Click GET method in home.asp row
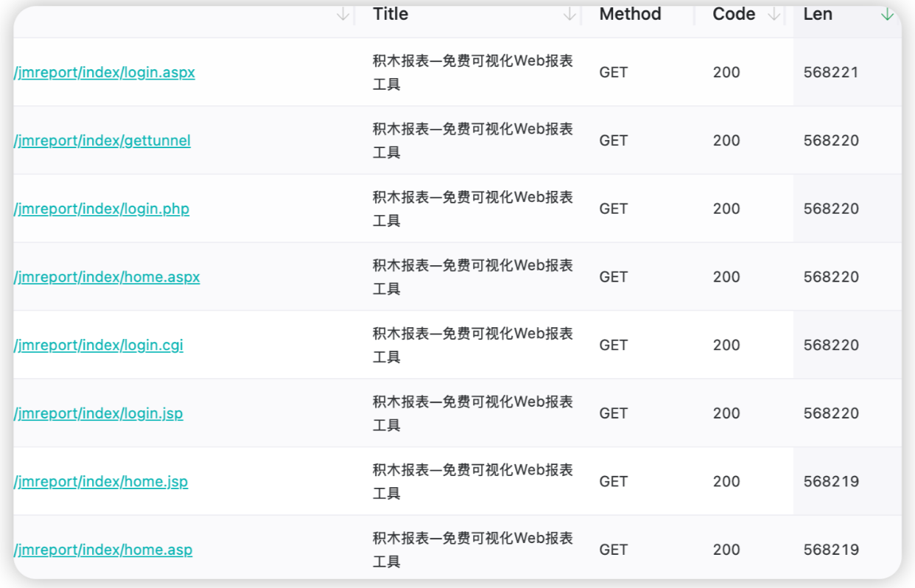Screen dimensions: 915x588 point(614,550)
